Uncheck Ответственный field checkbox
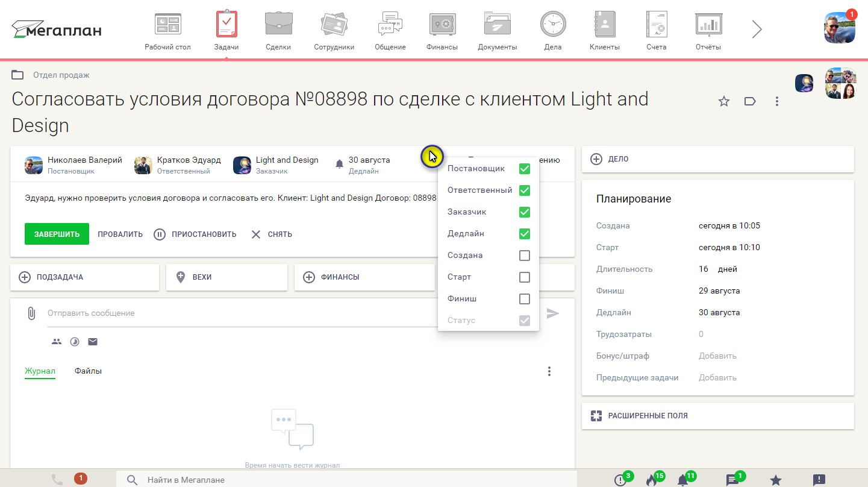Viewport: 868px width, 487px height. tap(525, 190)
